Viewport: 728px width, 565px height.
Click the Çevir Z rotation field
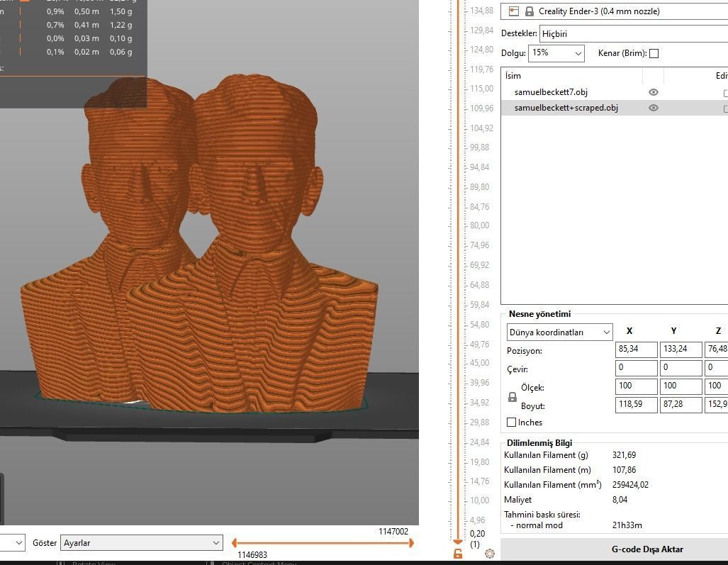[717, 368]
